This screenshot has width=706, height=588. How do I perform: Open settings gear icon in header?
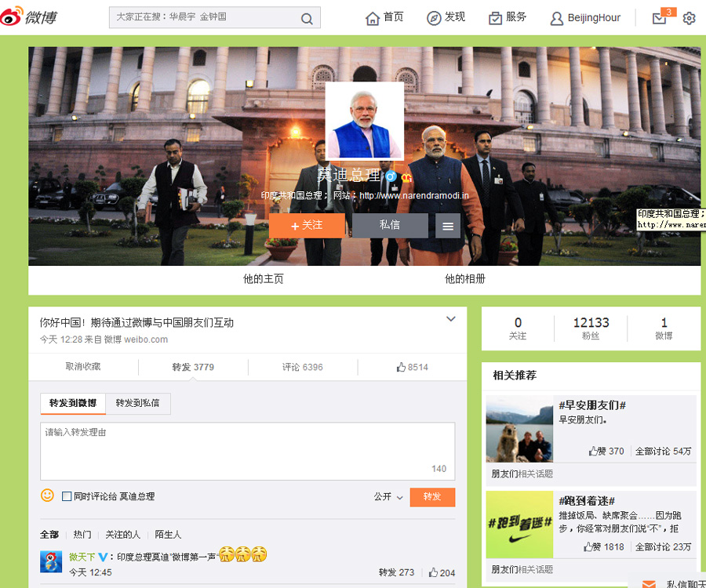point(689,18)
